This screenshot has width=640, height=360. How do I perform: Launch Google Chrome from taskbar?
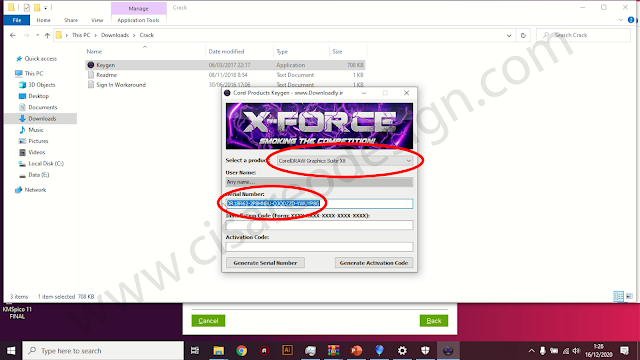tap(241, 351)
